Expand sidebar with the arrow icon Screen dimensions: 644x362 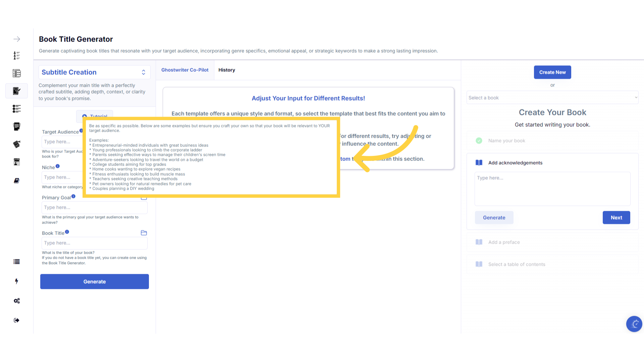click(17, 39)
